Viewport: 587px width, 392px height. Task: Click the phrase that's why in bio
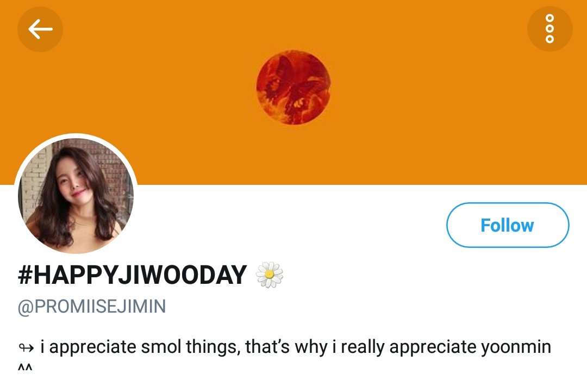[x=286, y=347]
